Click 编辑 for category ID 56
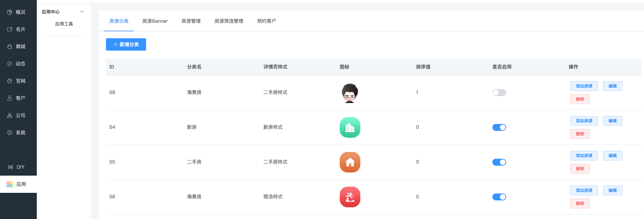The image size is (644, 219). pos(613,190)
